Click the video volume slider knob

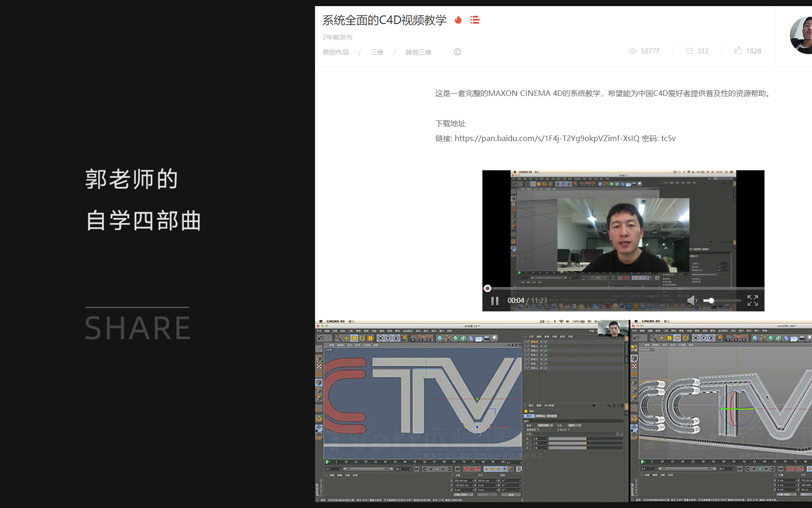[711, 301]
